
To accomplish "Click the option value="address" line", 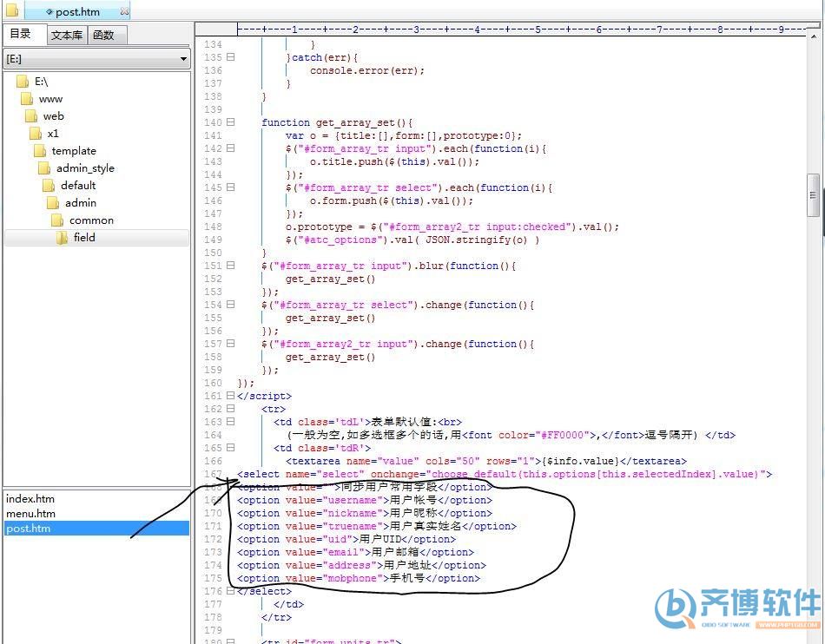I will (361, 565).
